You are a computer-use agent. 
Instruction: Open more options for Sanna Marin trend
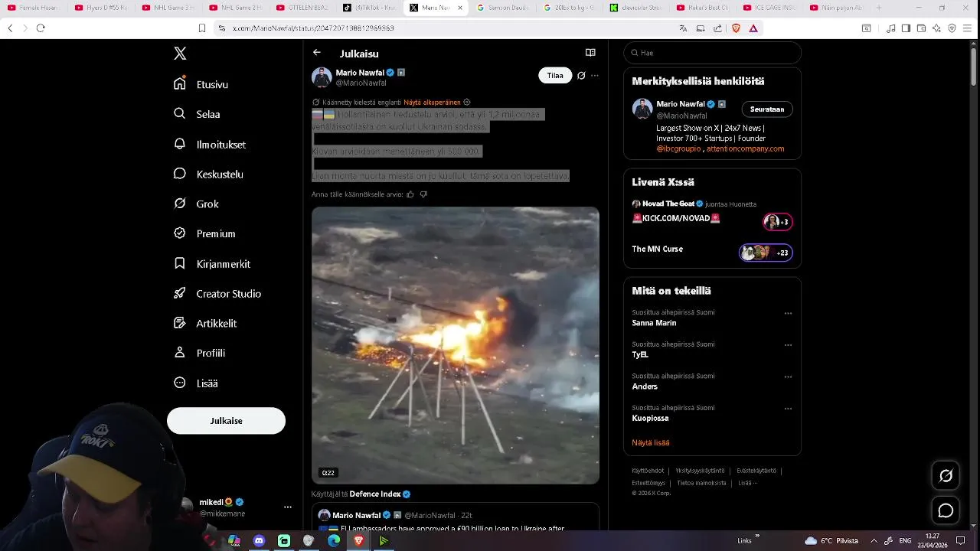tap(788, 314)
